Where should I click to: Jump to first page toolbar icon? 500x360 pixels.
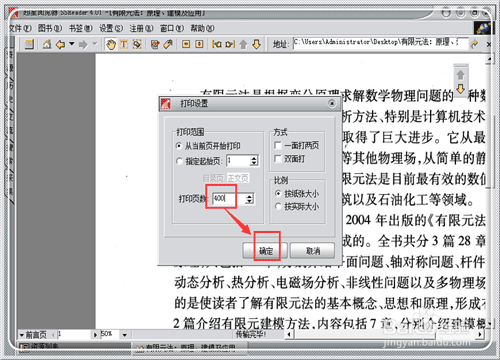point(217,44)
